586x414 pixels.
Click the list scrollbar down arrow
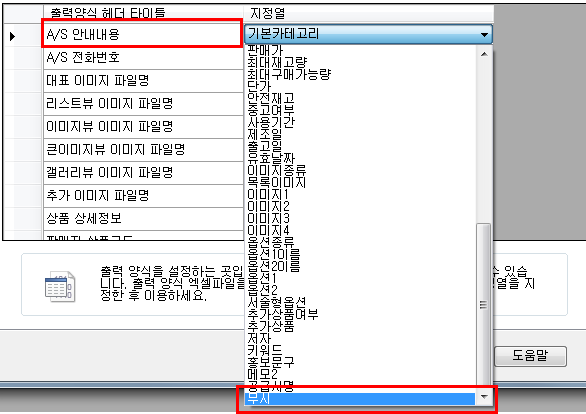tap(484, 396)
